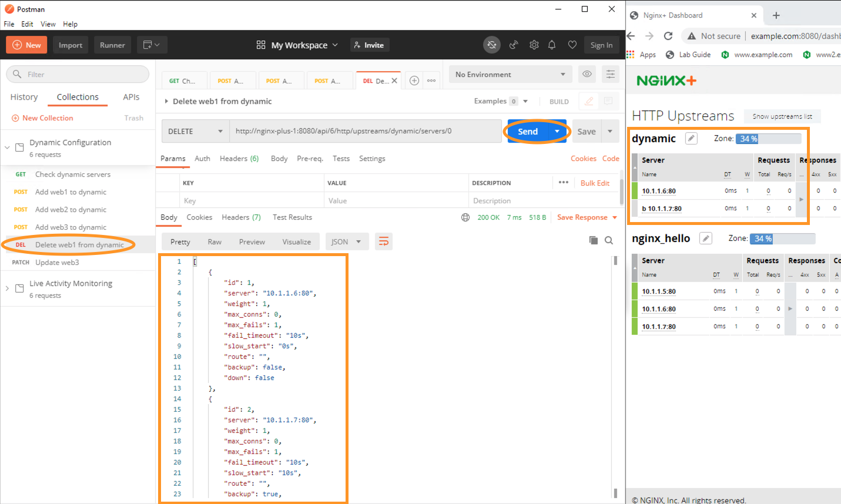Viewport: 841px width, 504px height.
Task: Open the manage environments sliders icon
Action: click(x=611, y=74)
